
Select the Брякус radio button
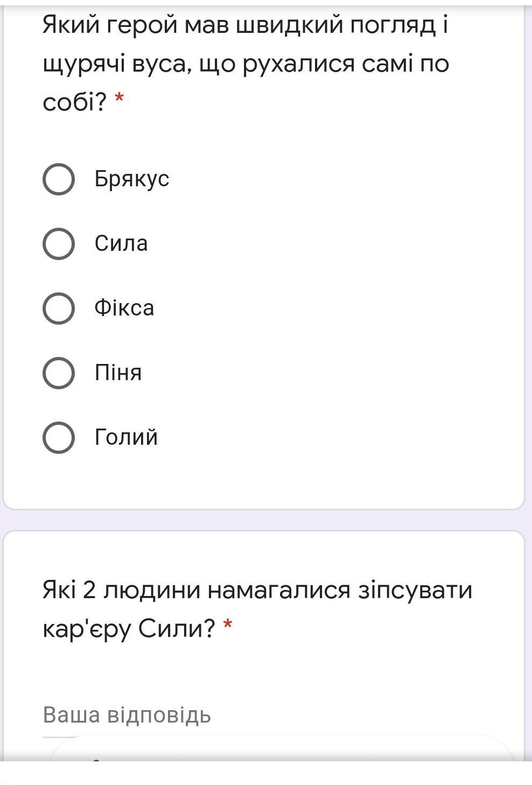(x=59, y=179)
